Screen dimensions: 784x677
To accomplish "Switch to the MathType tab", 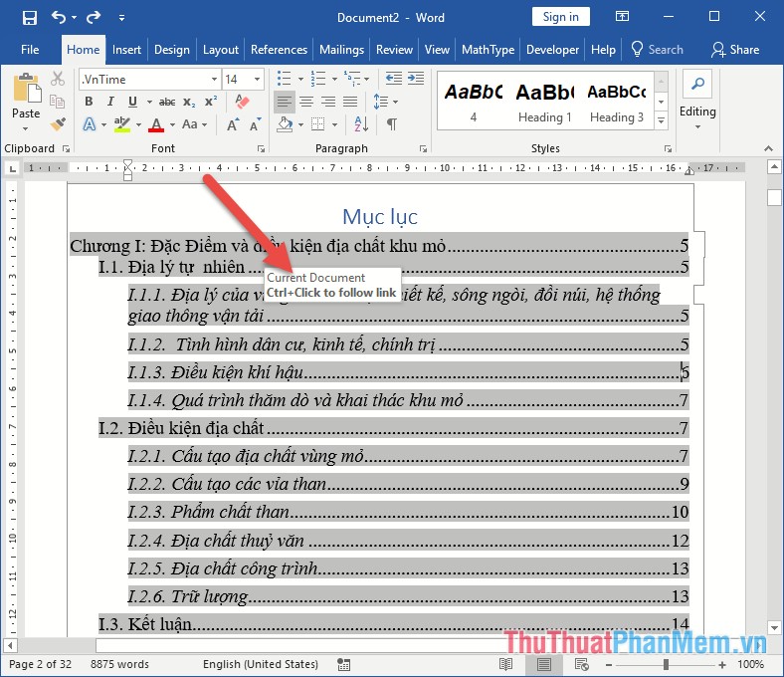I will pos(488,50).
